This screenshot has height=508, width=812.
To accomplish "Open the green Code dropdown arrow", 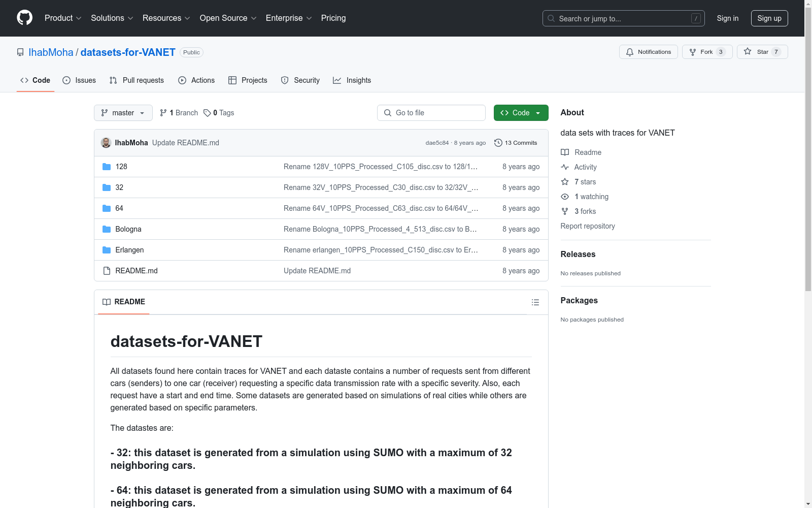I will coord(538,113).
